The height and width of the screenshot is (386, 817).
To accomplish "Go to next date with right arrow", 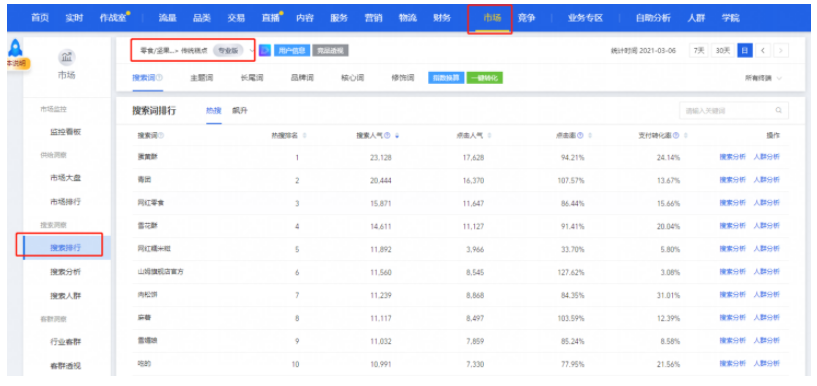I will (x=781, y=51).
